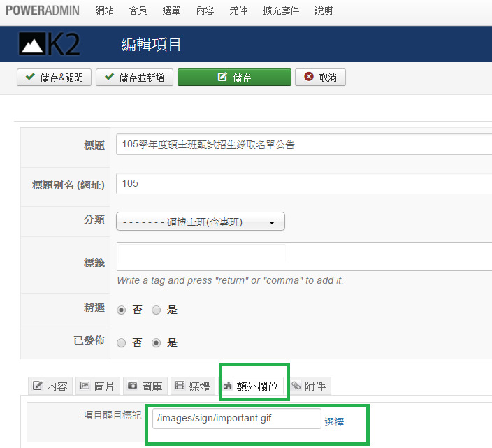Image resolution: width=492 pixels, height=448 pixels.
Task: Click the 項目醒目標記 label
Action: 113,415
